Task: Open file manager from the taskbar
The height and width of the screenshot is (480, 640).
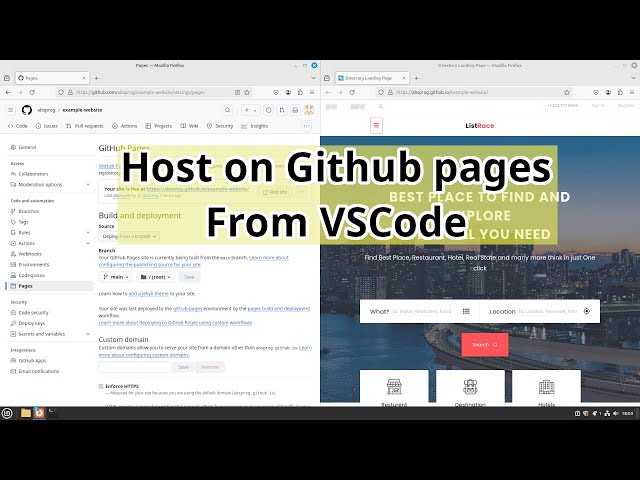Action: (x=26, y=413)
